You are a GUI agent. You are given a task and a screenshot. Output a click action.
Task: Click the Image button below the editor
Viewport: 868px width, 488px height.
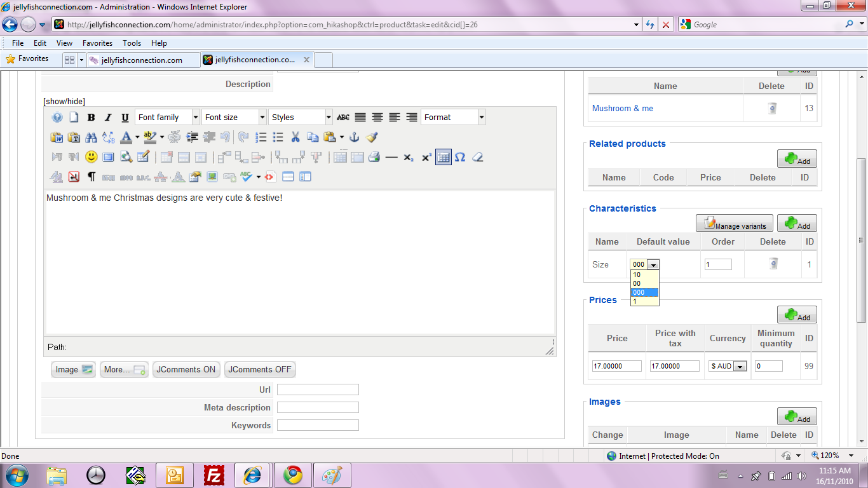click(x=74, y=369)
